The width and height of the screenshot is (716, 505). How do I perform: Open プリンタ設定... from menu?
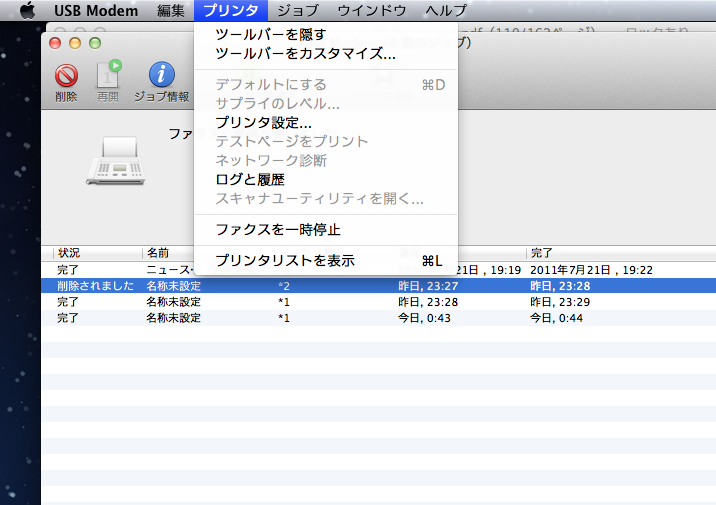263,123
